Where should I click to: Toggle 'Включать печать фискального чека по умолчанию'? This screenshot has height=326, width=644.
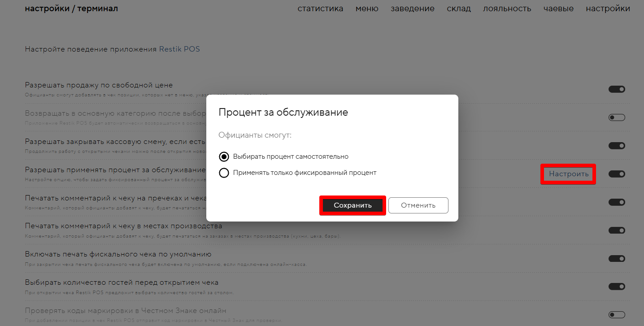click(x=617, y=259)
